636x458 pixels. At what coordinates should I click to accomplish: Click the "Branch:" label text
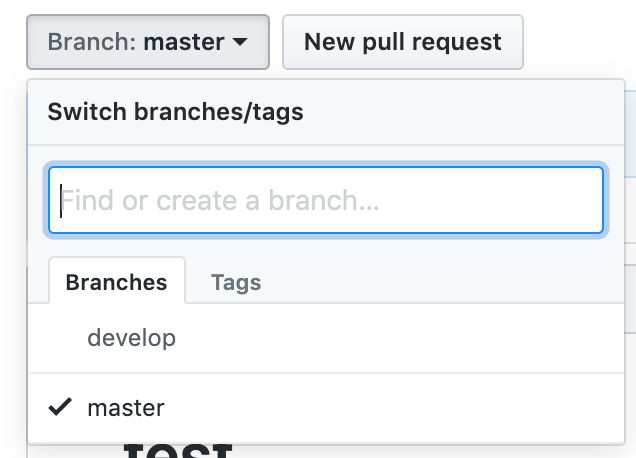[92, 42]
